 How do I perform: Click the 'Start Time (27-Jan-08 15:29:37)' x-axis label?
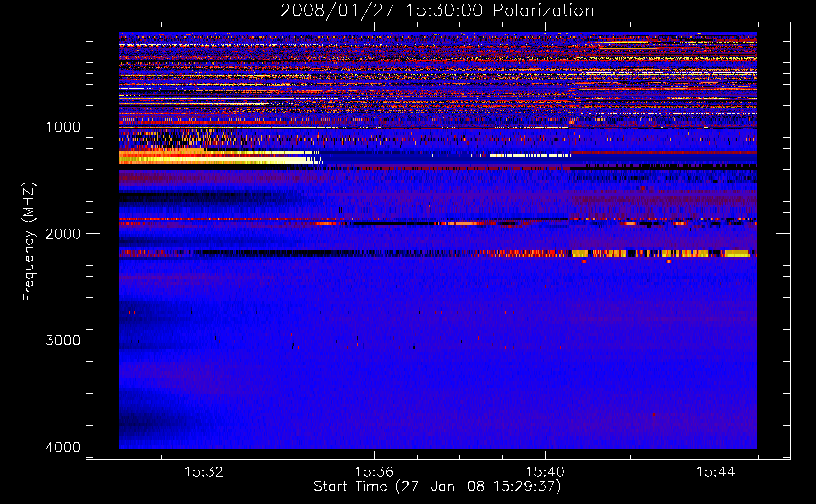pyautogui.click(x=437, y=487)
